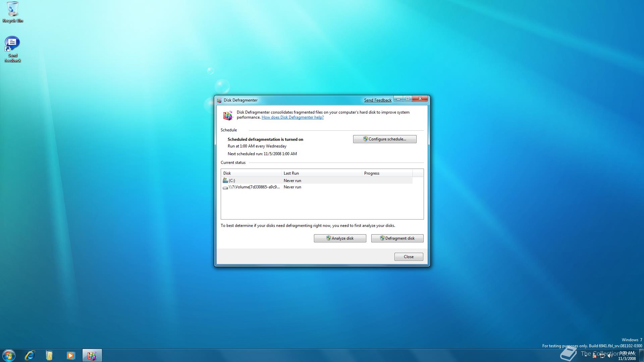This screenshot has height=362, width=644.
Task: Click the Last Run column header
Action: point(321,173)
